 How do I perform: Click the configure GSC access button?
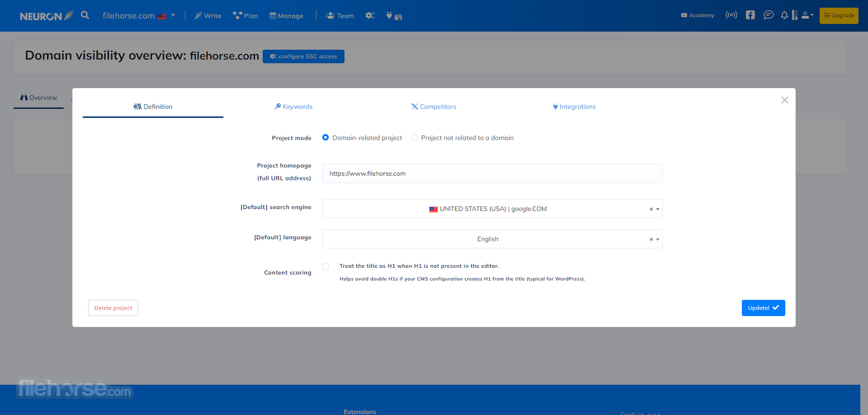(303, 56)
